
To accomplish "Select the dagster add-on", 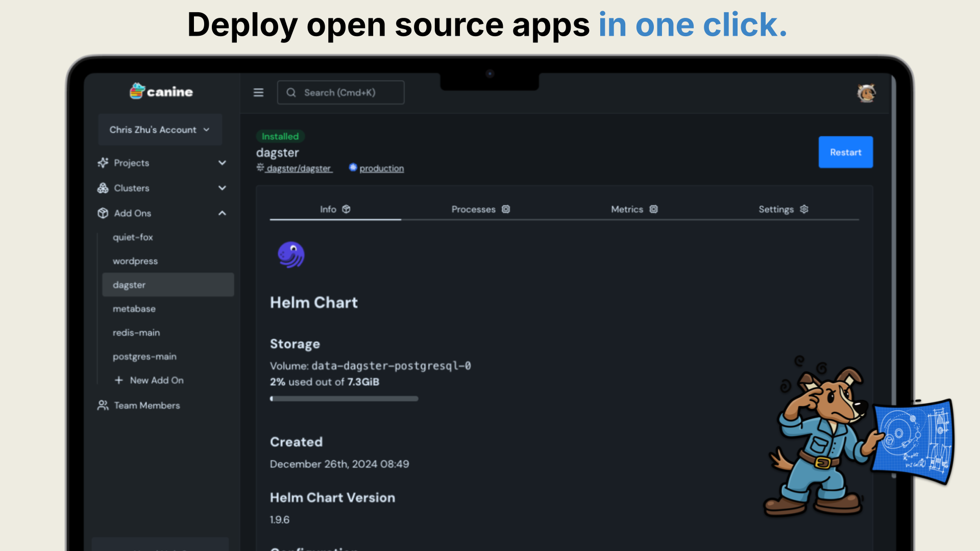I will pos(168,285).
